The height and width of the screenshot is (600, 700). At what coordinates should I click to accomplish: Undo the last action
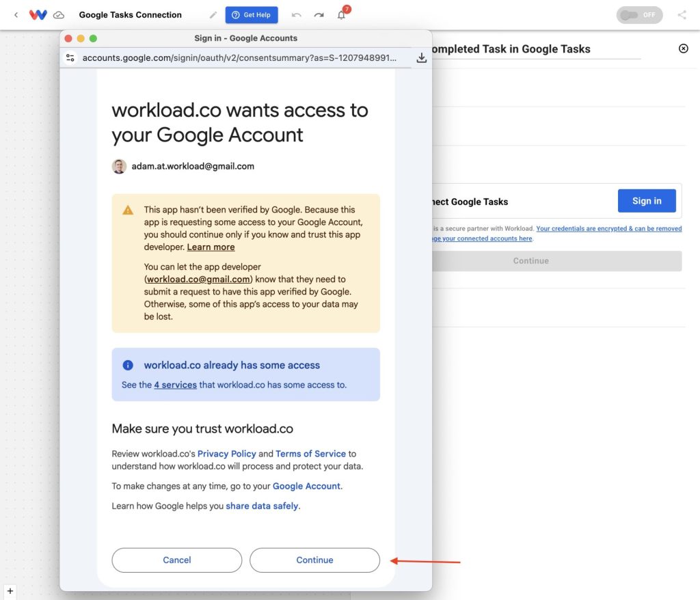point(297,15)
